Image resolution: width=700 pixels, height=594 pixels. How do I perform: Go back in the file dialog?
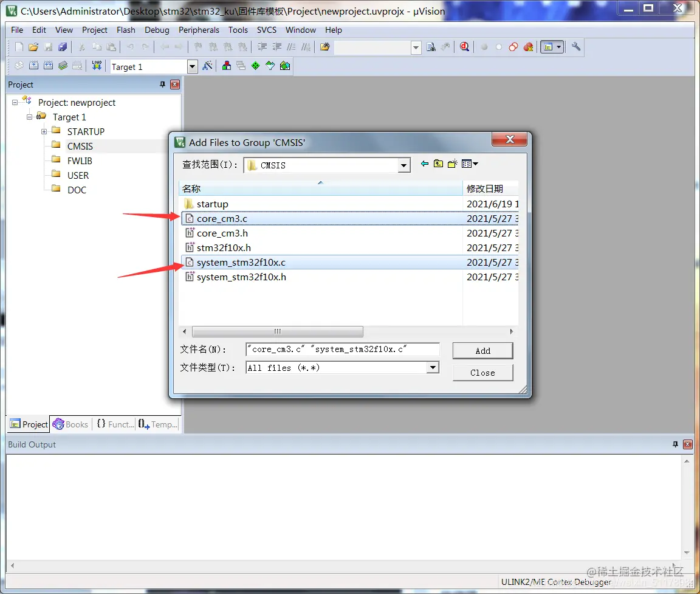click(x=425, y=164)
